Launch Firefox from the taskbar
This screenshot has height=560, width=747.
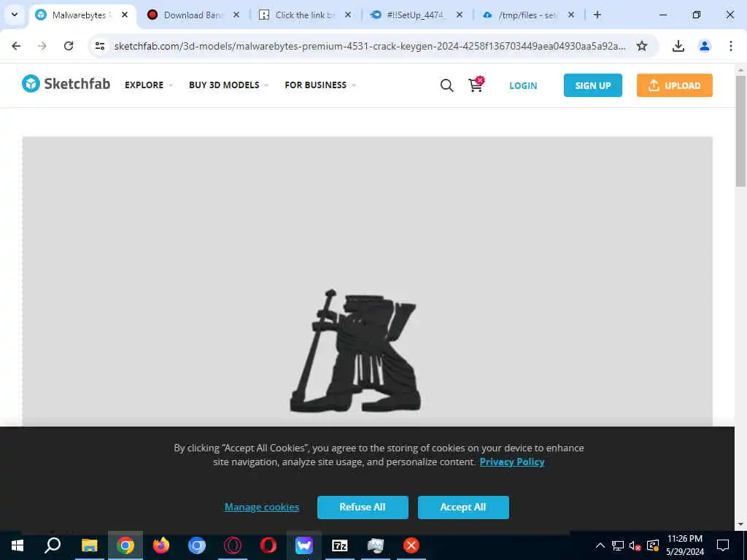tap(161, 545)
